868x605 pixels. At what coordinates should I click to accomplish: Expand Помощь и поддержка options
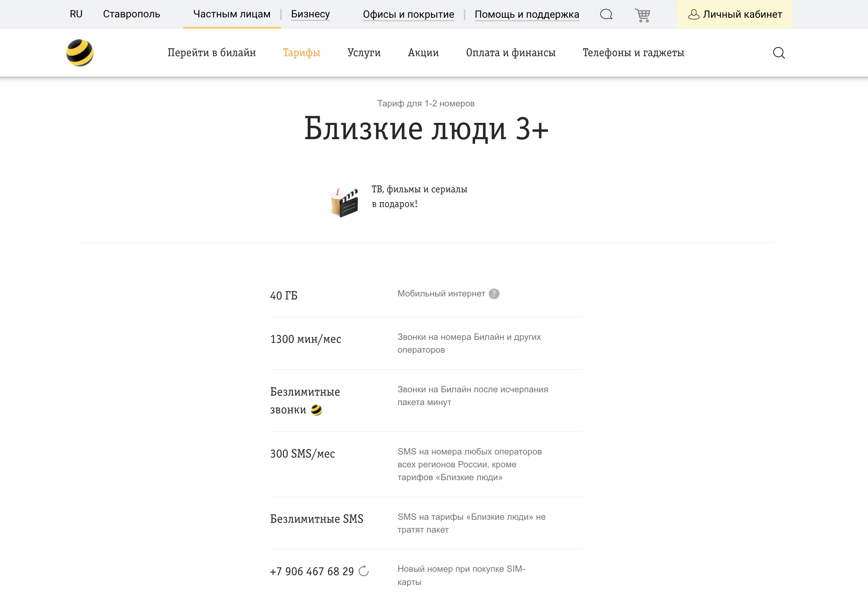pyautogui.click(x=527, y=14)
